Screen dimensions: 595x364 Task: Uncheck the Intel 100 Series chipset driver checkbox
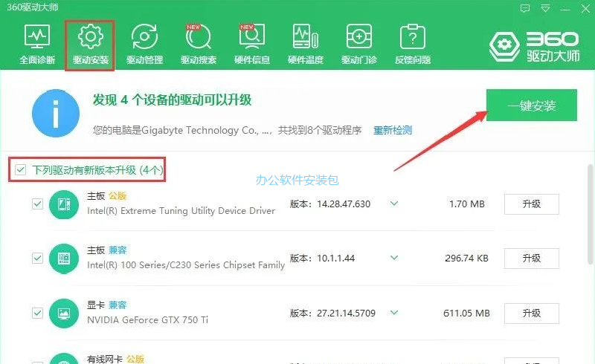37,259
